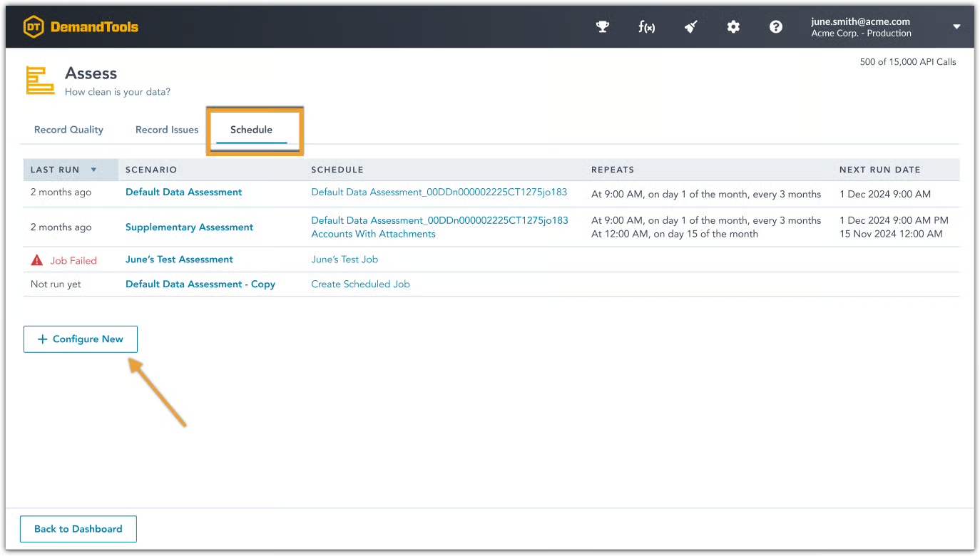
Task: Click the Acme Corp. - Production label
Action: tap(862, 34)
